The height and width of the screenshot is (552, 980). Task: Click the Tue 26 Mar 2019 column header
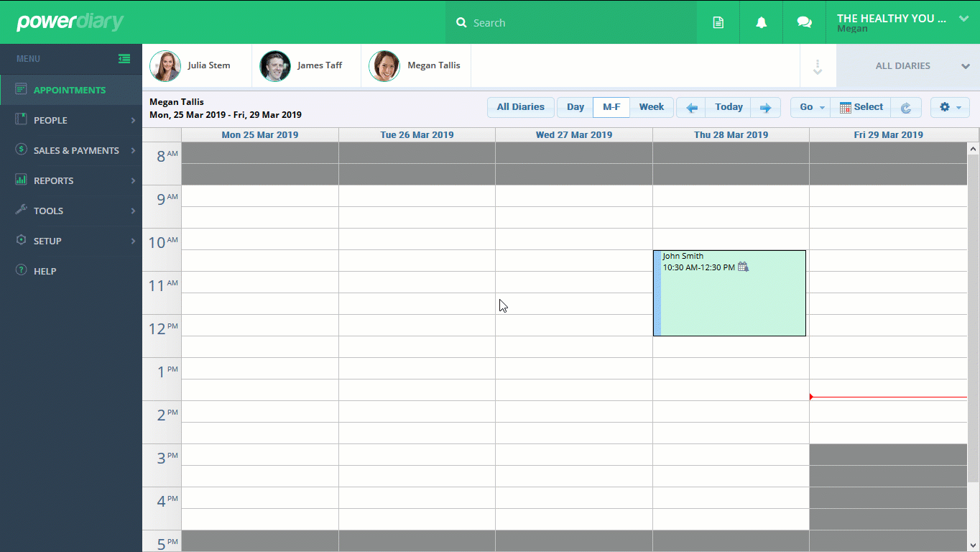coord(417,135)
